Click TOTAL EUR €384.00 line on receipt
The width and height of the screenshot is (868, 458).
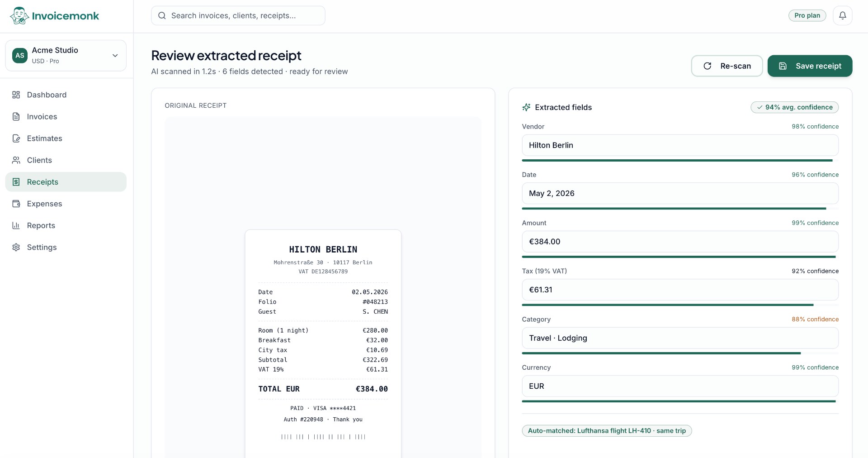323,389
